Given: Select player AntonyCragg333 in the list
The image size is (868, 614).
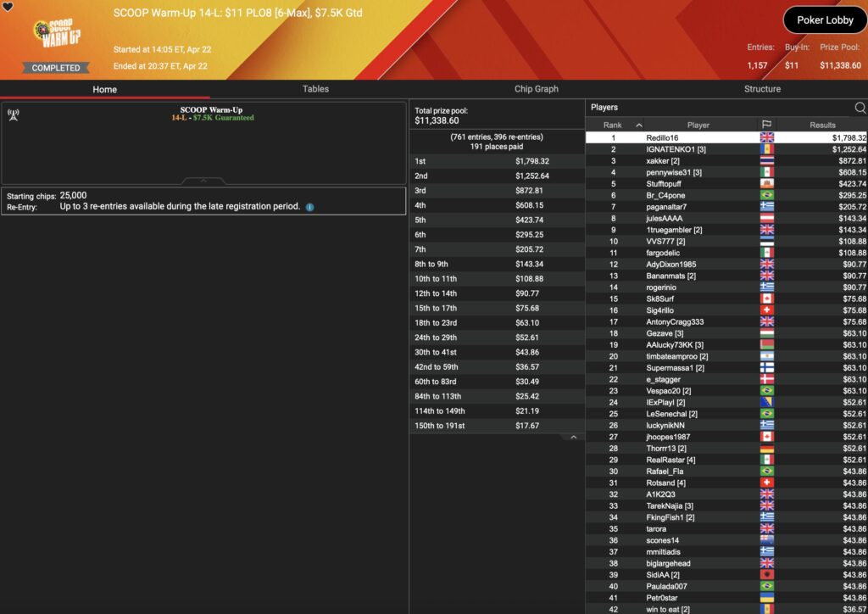Looking at the screenshot, I should click(726, 321).
